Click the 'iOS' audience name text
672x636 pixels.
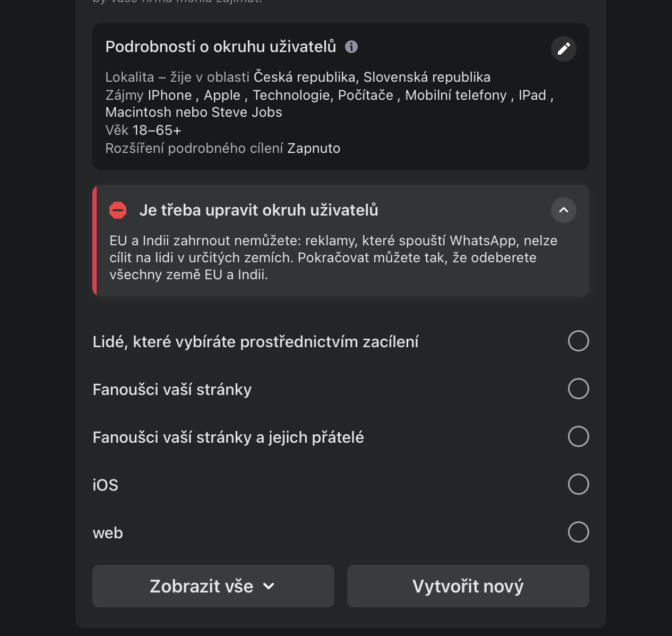pos(105,485)
